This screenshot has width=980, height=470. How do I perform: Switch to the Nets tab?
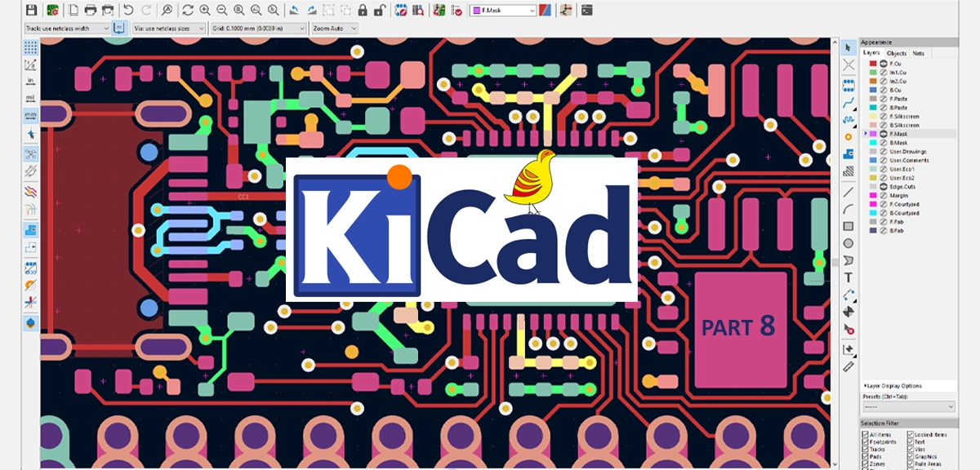point(919,52)
